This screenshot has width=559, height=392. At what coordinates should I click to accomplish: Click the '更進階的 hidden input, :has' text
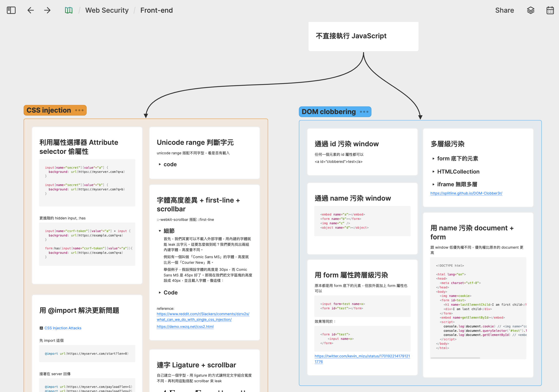[x=62, y=218]
